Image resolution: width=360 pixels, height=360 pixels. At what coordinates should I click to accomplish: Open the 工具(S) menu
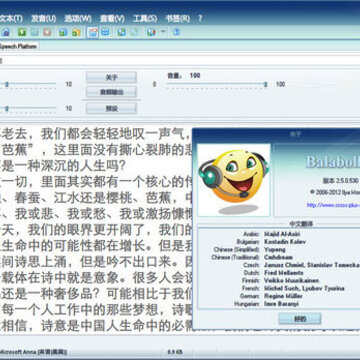[x=145, y=18]
